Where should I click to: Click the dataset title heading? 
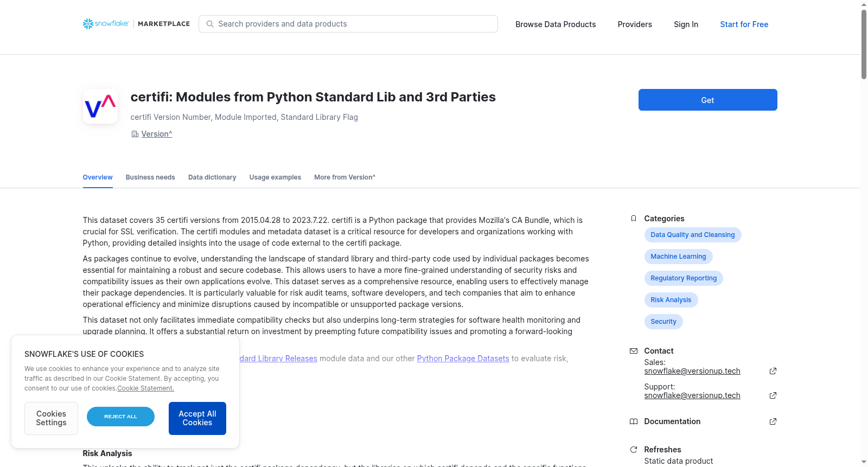[x=313, y=97]
